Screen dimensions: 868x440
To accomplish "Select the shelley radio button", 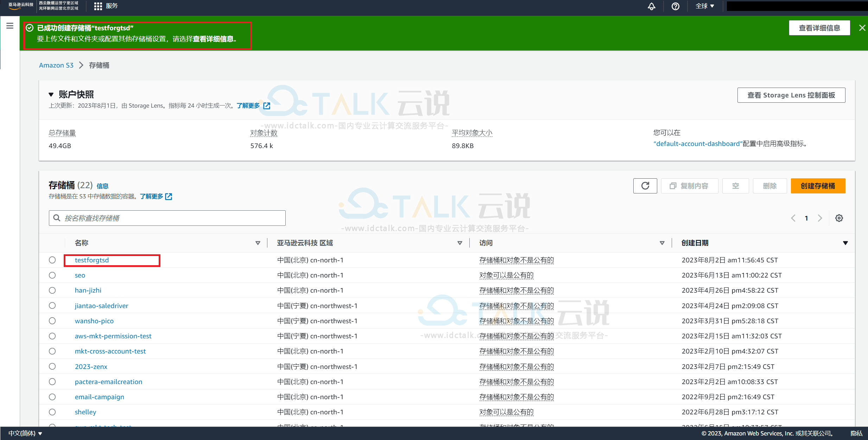I will (52, 412).
